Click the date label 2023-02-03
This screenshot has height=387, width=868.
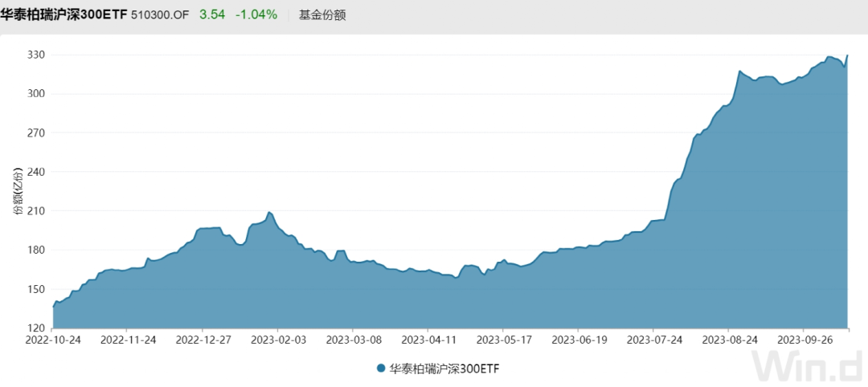276,338
